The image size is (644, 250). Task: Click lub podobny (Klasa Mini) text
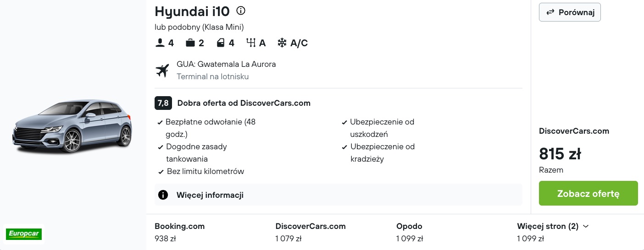coord(199,27)
